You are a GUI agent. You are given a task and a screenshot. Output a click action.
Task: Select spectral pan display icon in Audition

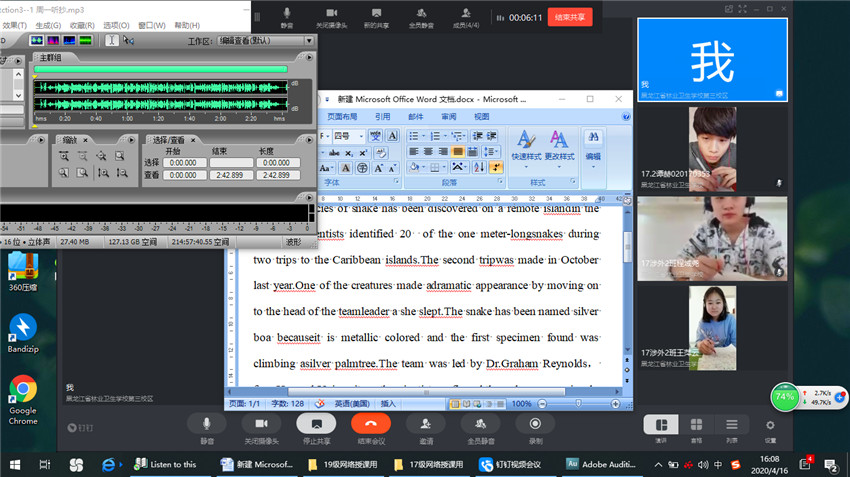[69, 40]
